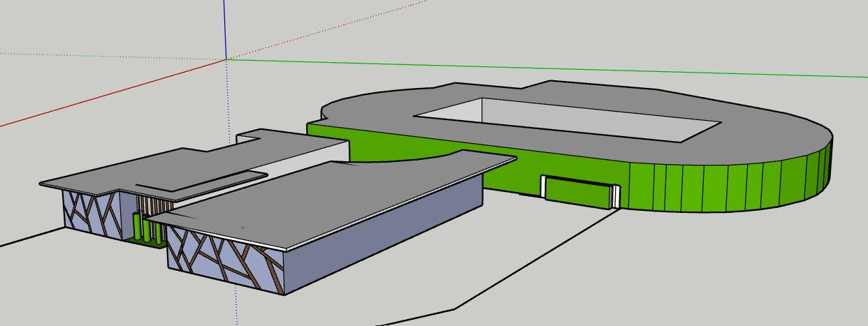Click the patterned facade of the front building
Image resolution: width=868 pixels, height=326 pixels.
224,258
